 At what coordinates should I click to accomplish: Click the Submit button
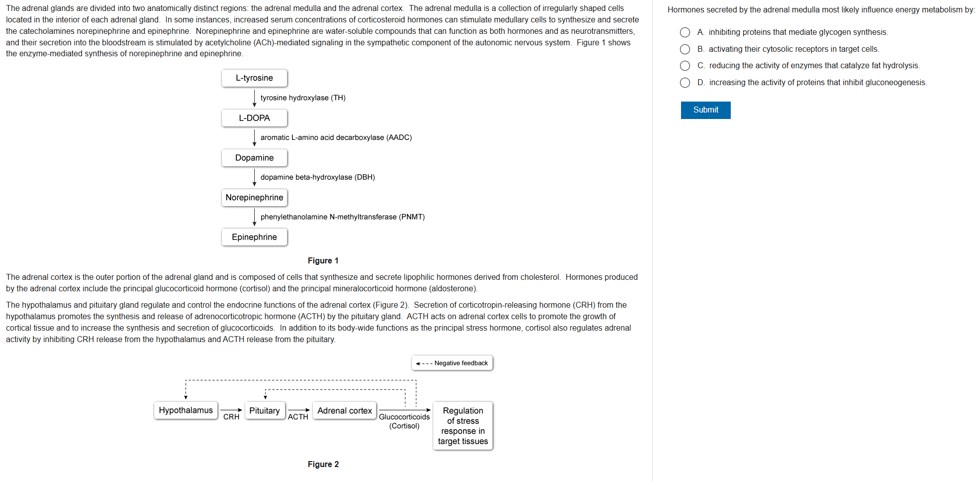coord(705,110)
